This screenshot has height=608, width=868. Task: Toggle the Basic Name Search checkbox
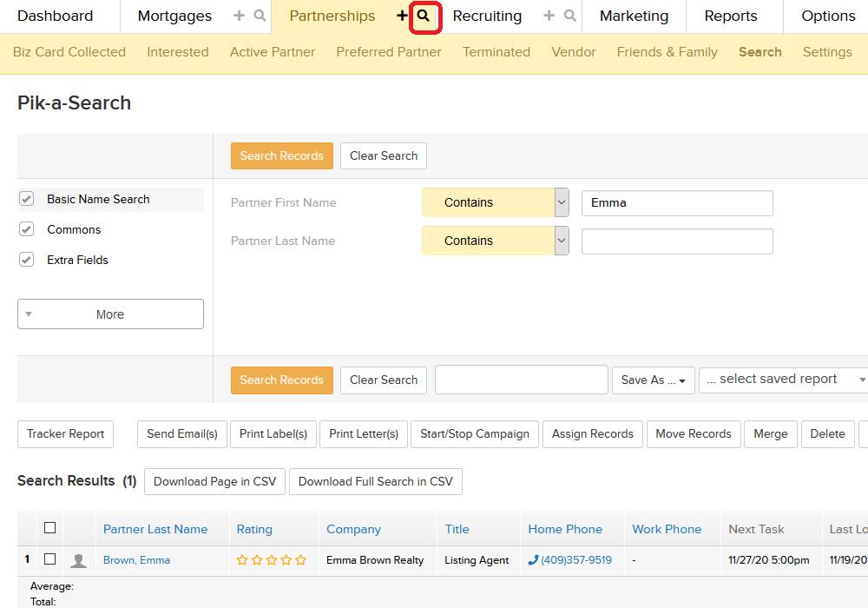[27, 199]
